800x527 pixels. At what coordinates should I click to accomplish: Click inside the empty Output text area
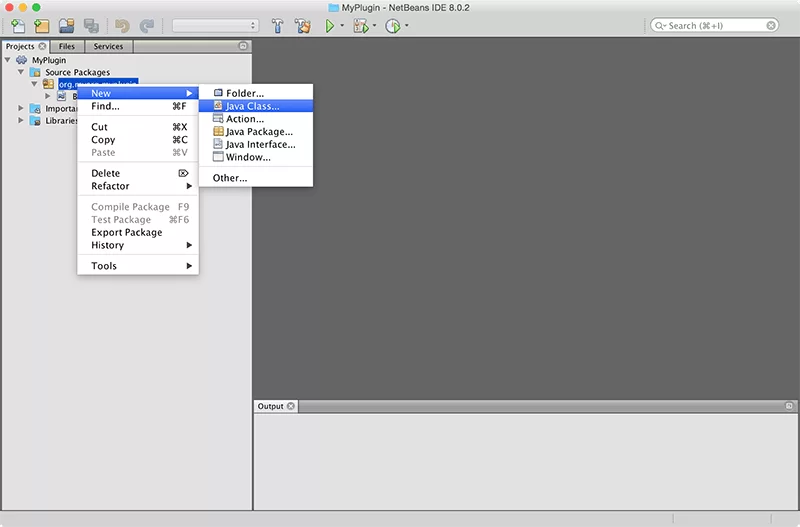point(526,462)
